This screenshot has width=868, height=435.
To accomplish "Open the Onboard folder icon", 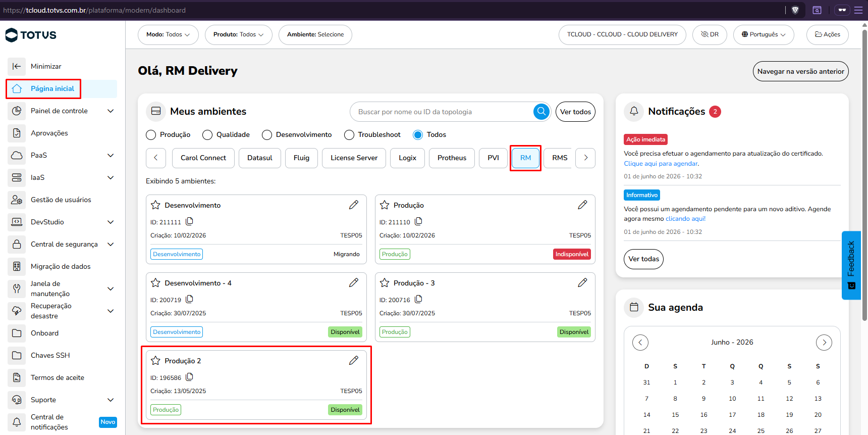I will (x=17, y=333).
